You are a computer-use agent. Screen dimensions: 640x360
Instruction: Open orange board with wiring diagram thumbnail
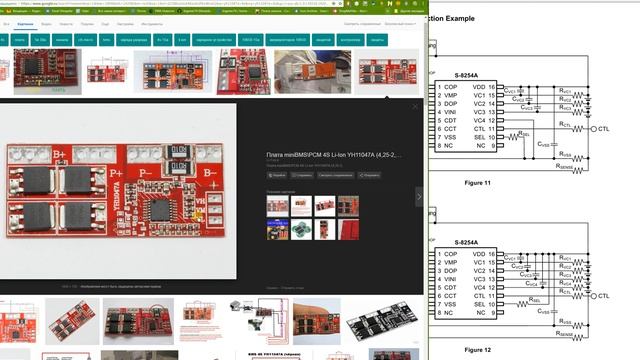[173, 72]
